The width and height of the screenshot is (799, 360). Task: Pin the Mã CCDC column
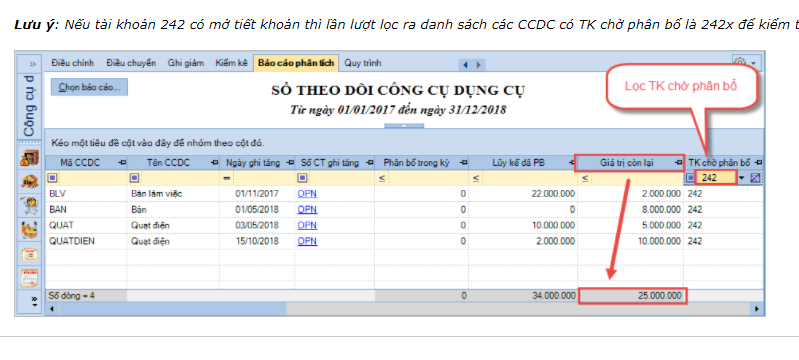tap(122, 163)
